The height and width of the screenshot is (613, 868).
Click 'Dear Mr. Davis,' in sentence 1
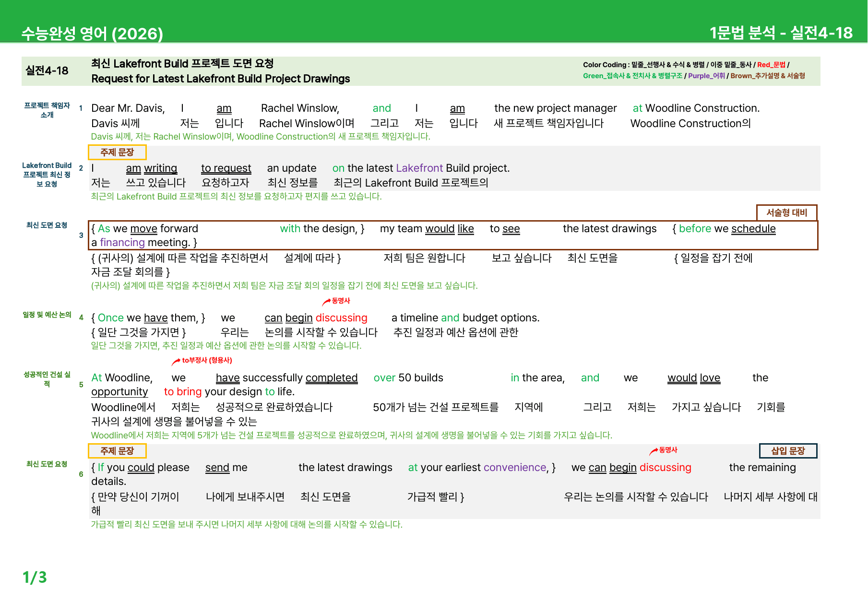point(128,108)
